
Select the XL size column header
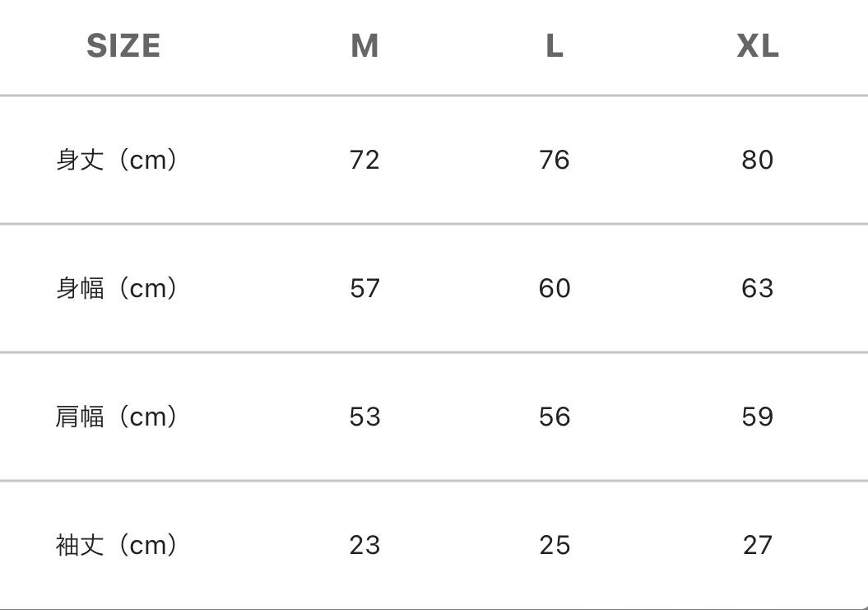click(x=757, y=46)
